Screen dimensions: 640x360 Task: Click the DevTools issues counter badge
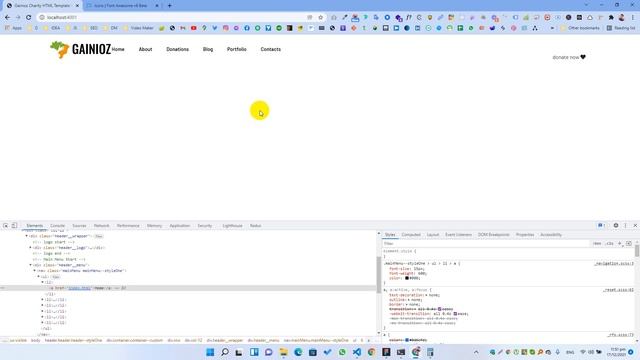pyautogui.click(x=601, y=225)
